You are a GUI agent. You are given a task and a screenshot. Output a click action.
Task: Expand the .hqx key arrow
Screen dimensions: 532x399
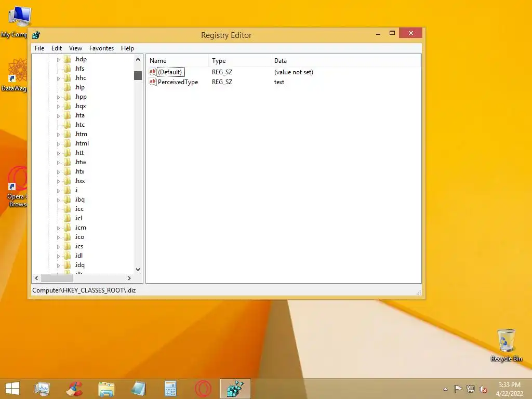58,107
